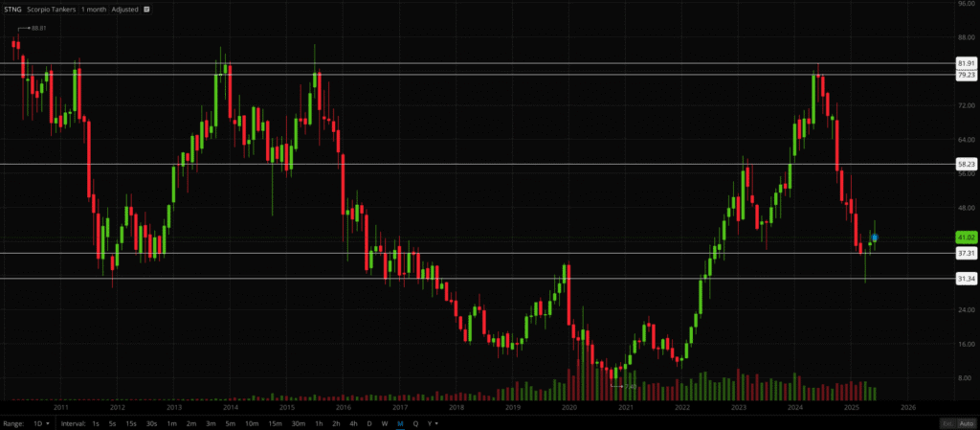The width and height of the screenshot is (980, 430).
Task: Click the 88.81 high price marker
Action: click(x=38, y=28)
